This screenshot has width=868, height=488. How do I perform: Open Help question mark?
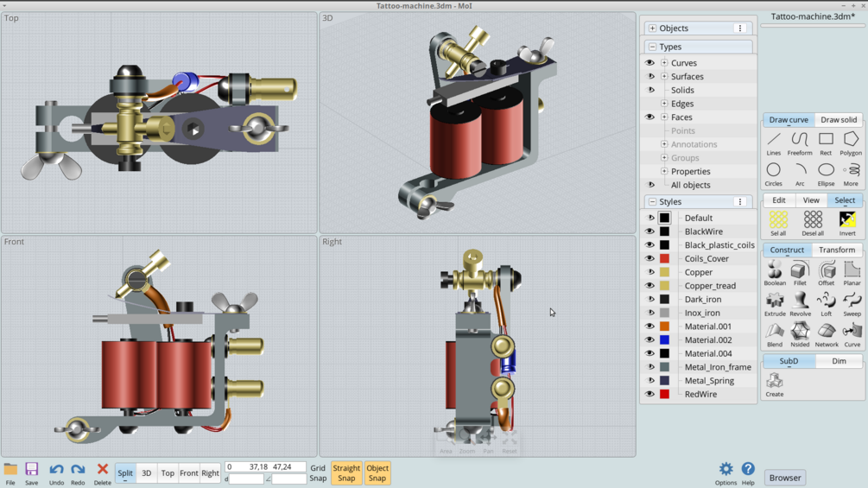click(748, 473)
